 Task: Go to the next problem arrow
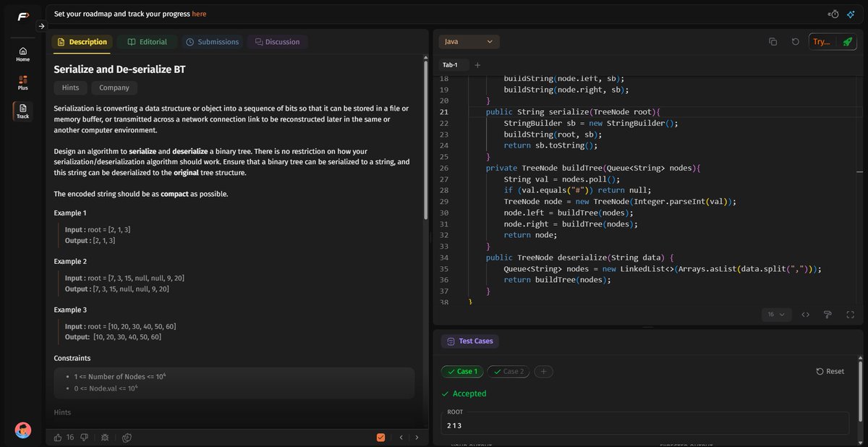click(x=416, y=437)
